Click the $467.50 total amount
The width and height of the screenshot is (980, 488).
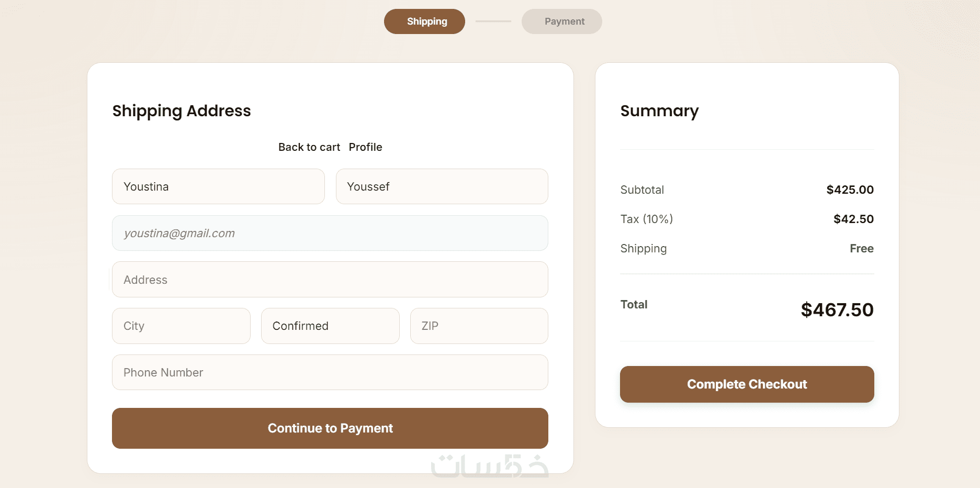point(837,310)
